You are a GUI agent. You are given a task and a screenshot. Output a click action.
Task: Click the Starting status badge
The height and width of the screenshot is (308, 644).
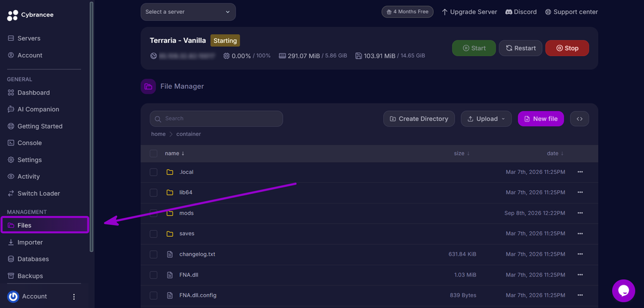[x=225, y=41]
